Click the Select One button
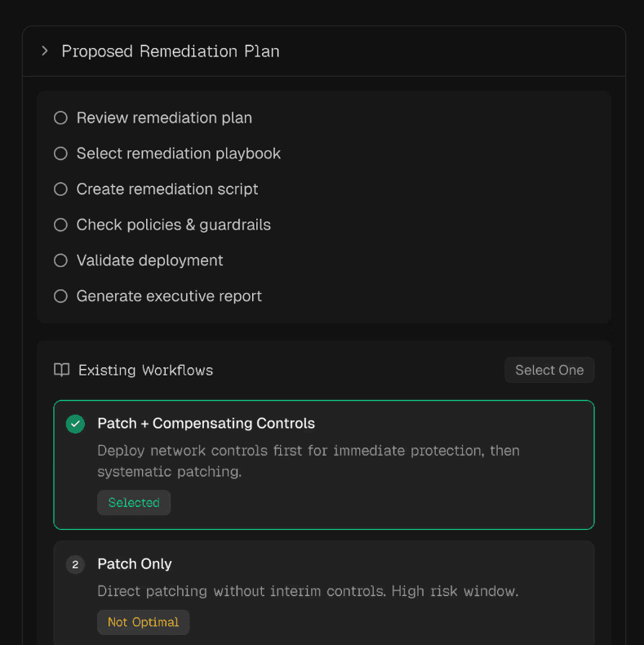644x645 pixels. point(549,370)
